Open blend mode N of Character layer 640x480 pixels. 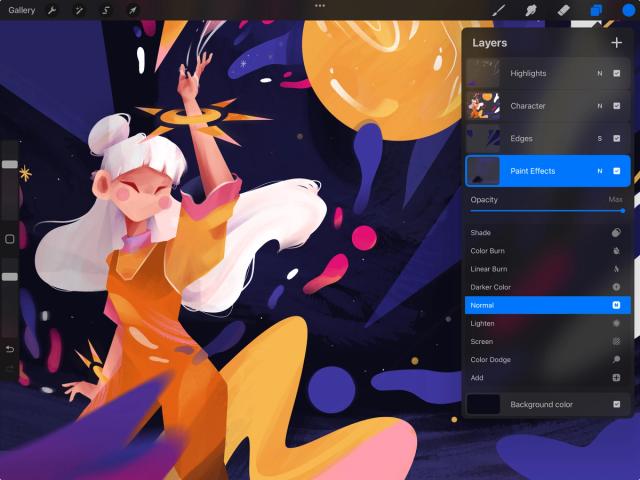[x=600, y=106]
